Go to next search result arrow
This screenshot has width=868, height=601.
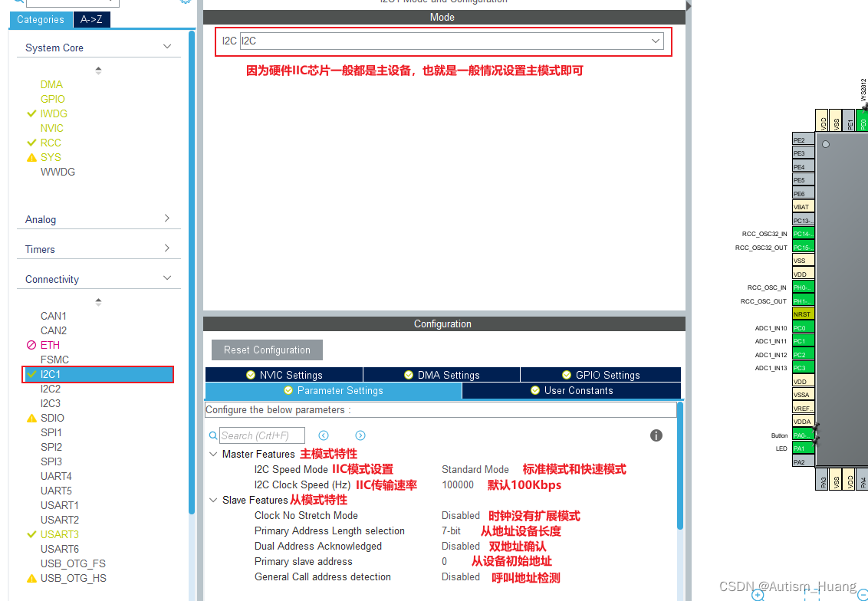point(360,435)
